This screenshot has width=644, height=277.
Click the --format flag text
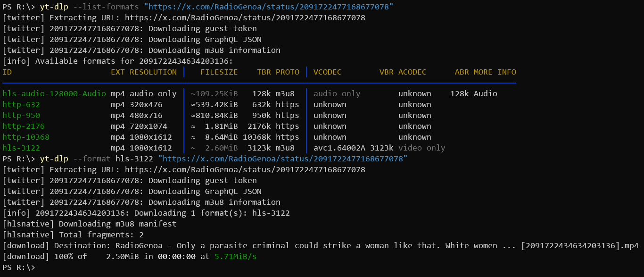[x=92, y=159]
